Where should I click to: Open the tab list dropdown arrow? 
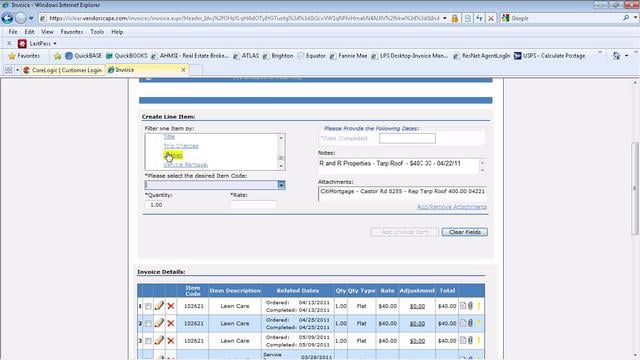click(x=17, y=70)
